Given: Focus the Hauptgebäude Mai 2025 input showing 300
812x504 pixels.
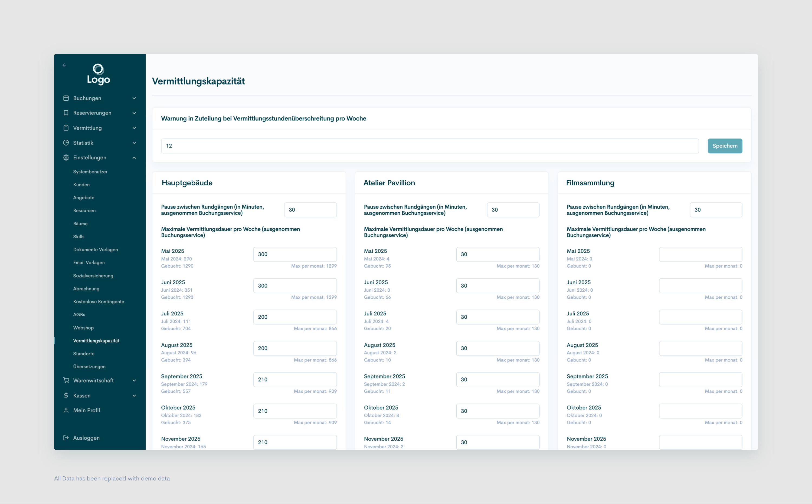Looking at the screenshot, I should coord(295,254).
